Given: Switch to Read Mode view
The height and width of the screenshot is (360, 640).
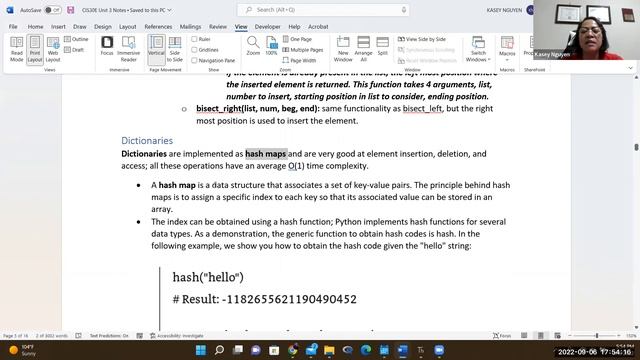Looking at the screenshot, I should (x=17, y=49).
